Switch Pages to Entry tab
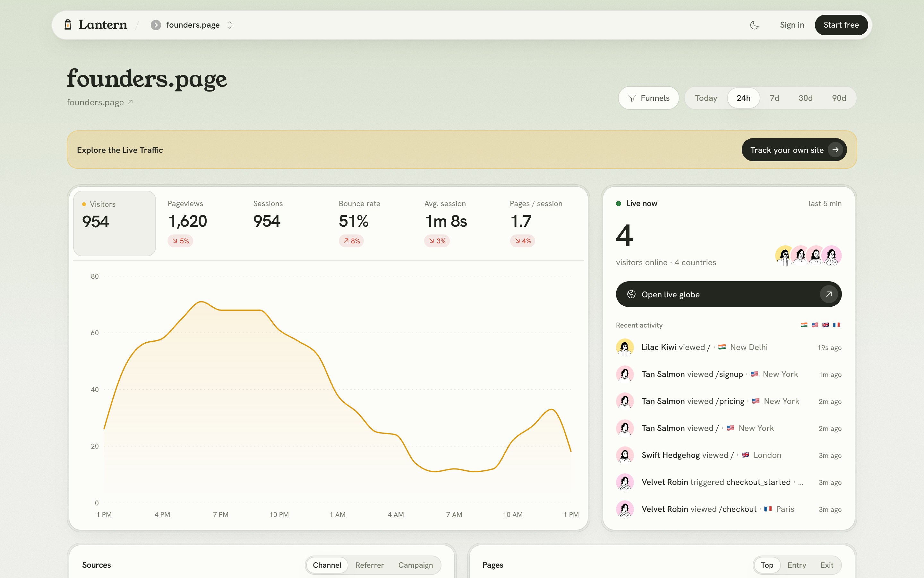Viewport: 924px width, 578px height. pyautogui.click(x=797, y=565)
